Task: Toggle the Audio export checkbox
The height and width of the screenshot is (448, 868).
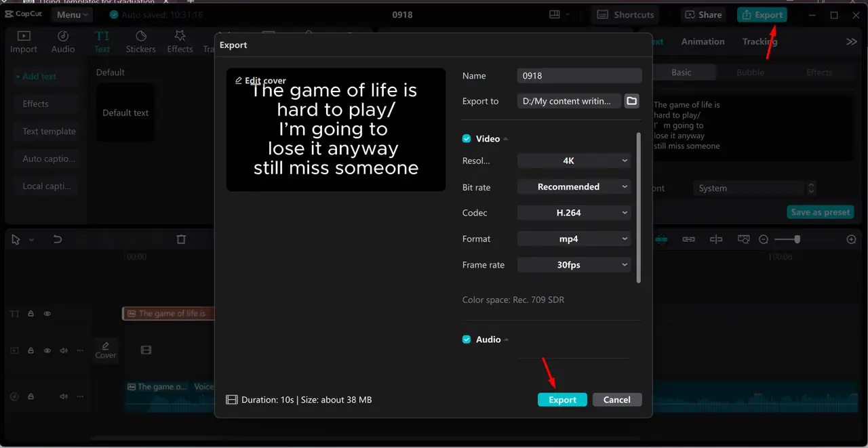Action: tap(467, 340)
